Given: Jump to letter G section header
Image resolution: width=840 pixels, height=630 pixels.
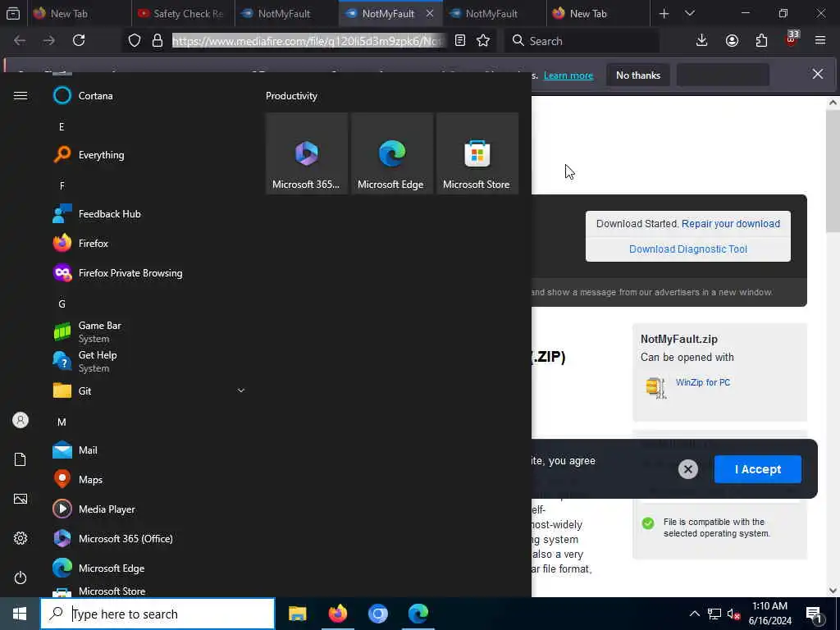Looking at the screenshot, I should pyautogui.click(x=62, y=304).
